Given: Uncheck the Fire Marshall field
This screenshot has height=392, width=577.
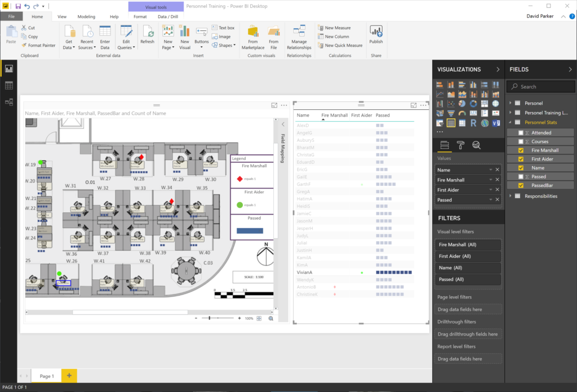Looking at the screenshot, I should [521, 150].
